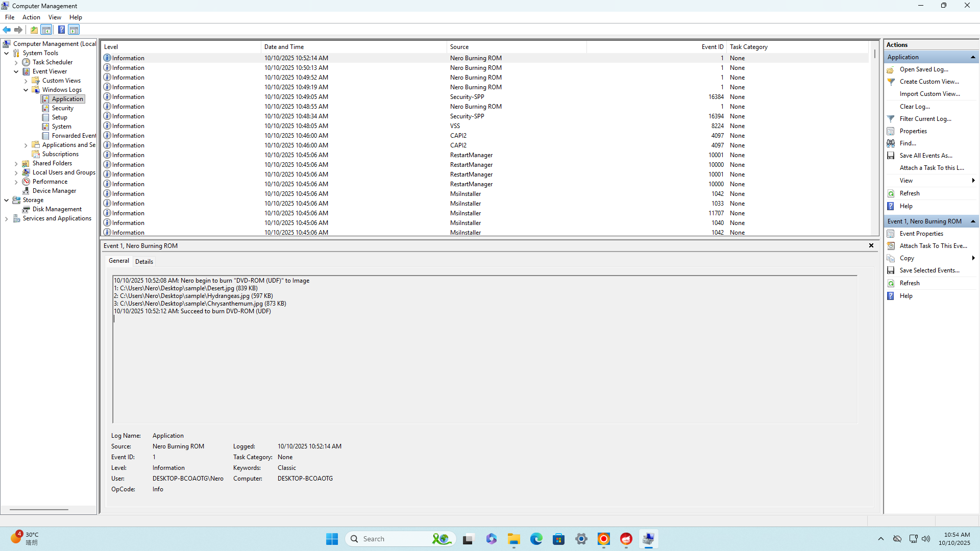
Task: Select the Security log in tree
Action: click(62, 108)
